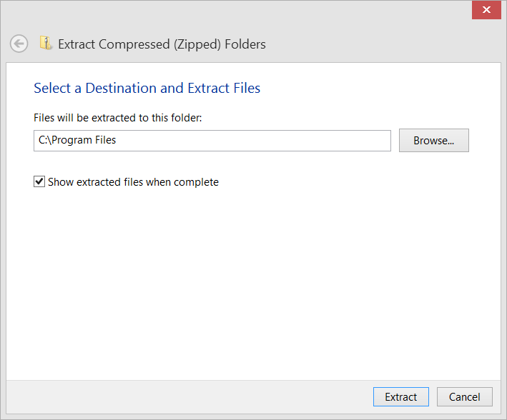Go back using the circular arrow icon

[x=19, y=44]
